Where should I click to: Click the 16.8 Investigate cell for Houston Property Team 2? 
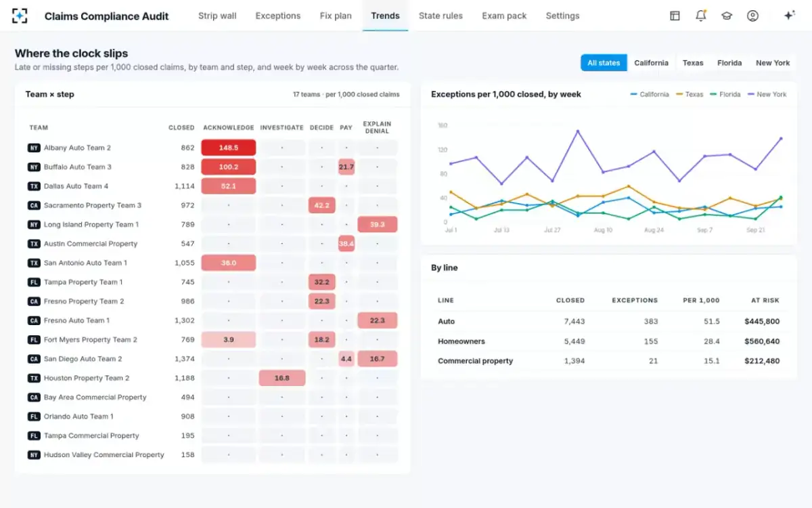pos(282,378)
